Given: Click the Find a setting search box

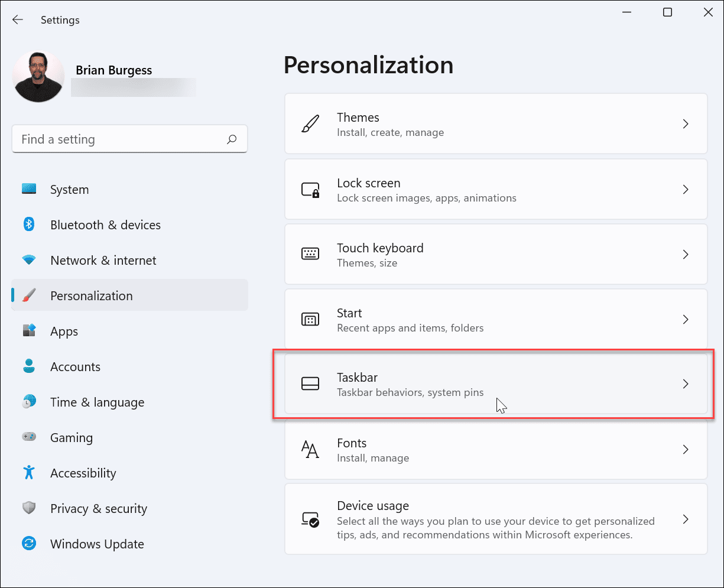Looking at the screenshot, I should point(129,139).
